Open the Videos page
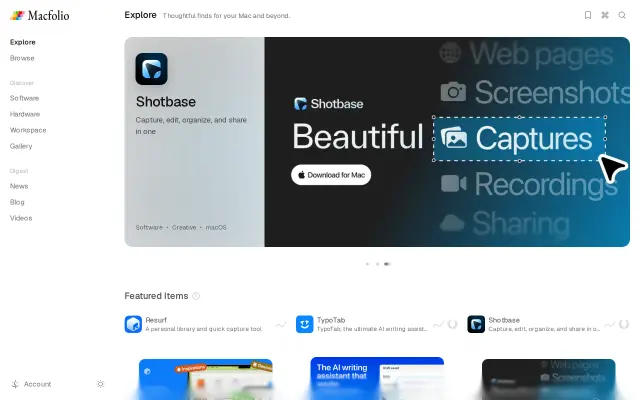 [21, 218]
